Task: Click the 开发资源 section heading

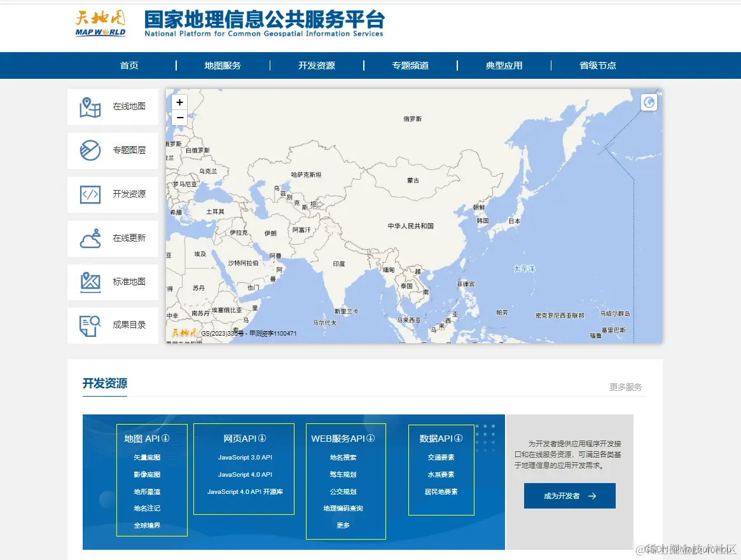Action: click(105, 383)
